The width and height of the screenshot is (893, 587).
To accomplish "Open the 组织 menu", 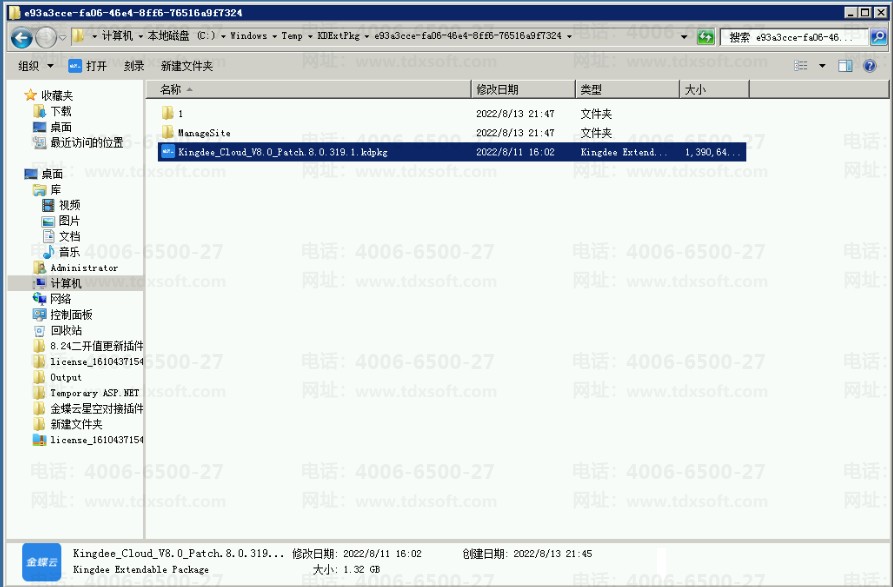I will coord(35,66).
